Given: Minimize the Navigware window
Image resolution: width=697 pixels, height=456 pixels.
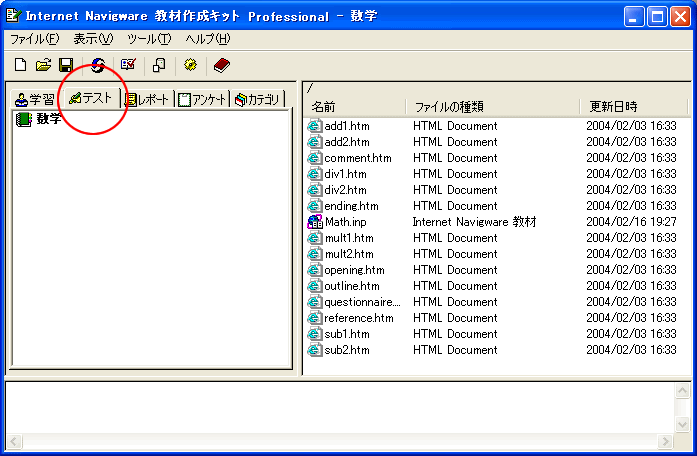Looking at the screenshot, I should click(634, 17).
